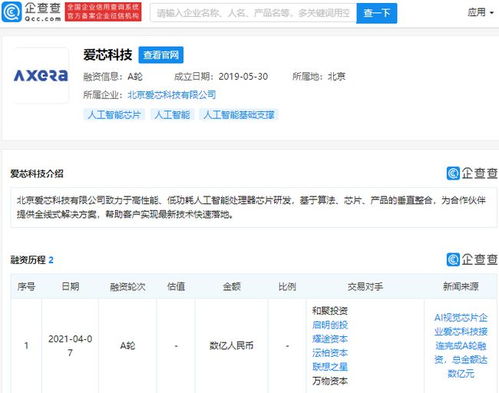Select the 人工智能 tag
This screenshot has width=499, height=393.
(172, 115)
